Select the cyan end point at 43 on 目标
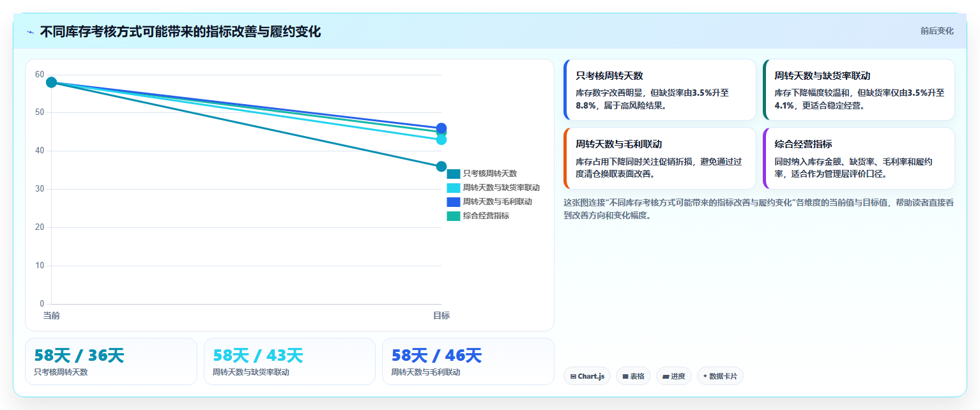 coord(441,140)
